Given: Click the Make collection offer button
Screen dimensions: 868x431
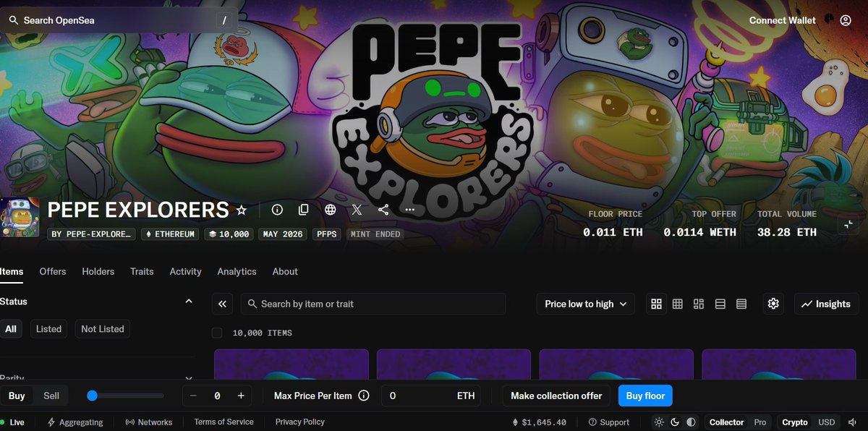Looking at the screenshot, I should coord(556,396).
